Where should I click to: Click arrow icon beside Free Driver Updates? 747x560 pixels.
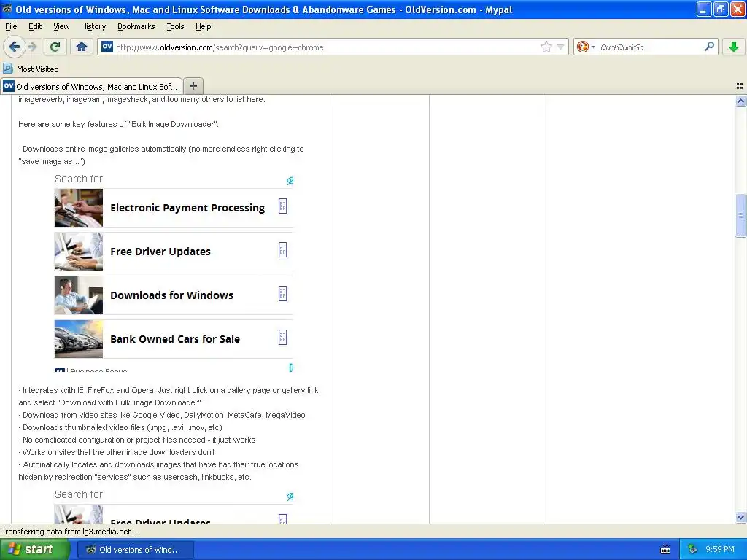point(282,250)
